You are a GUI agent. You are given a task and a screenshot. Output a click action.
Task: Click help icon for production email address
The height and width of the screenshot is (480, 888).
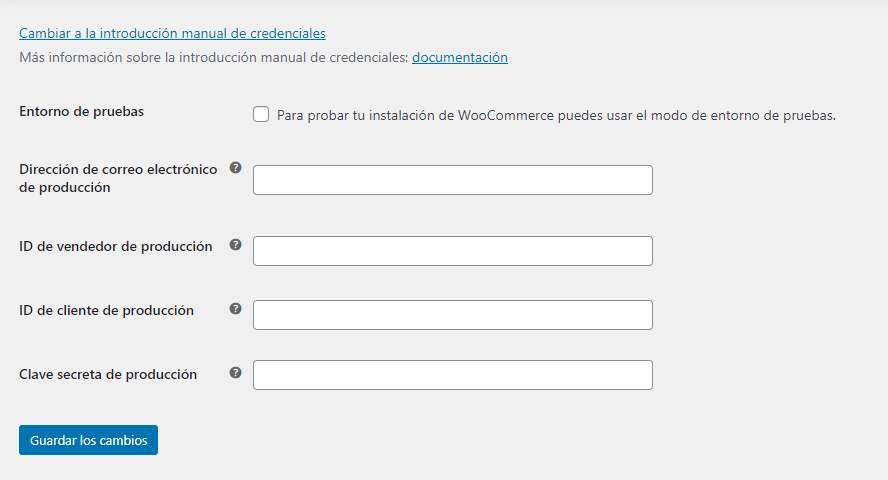(236, 168)
